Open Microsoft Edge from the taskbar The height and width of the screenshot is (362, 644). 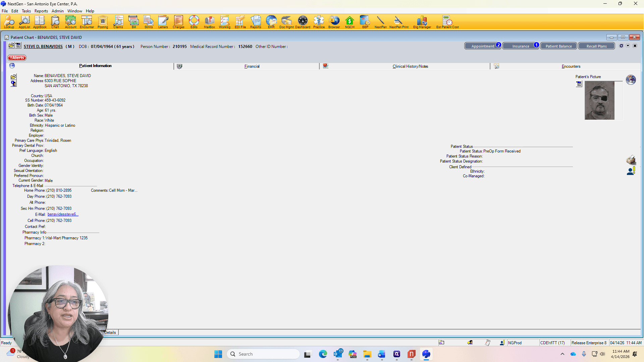tap(323, 354)
